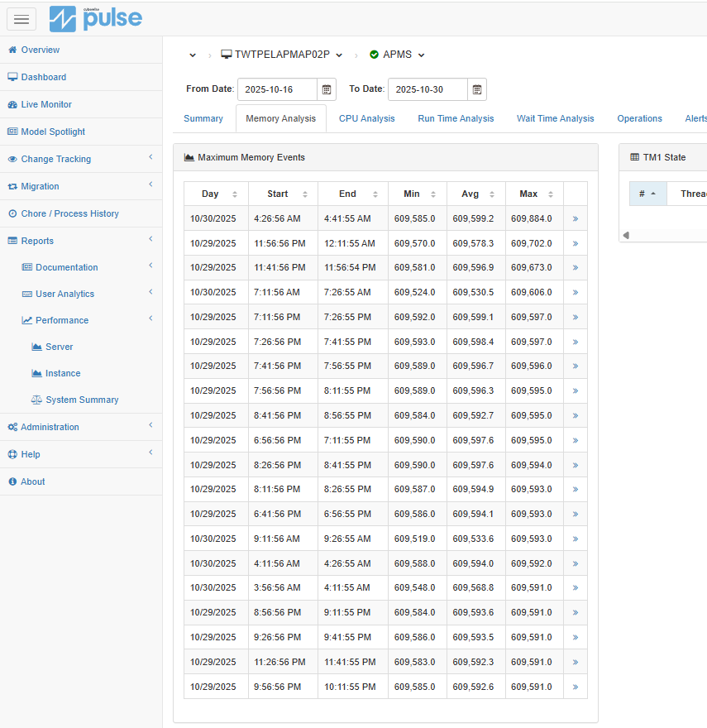707x728 pixels.
Task: Open System Summary report
Action: click(x=82, y=400)
